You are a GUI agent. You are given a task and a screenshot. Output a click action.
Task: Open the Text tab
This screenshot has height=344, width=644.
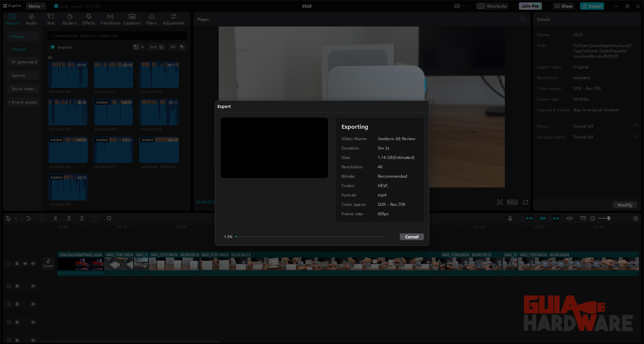point(51,19)
